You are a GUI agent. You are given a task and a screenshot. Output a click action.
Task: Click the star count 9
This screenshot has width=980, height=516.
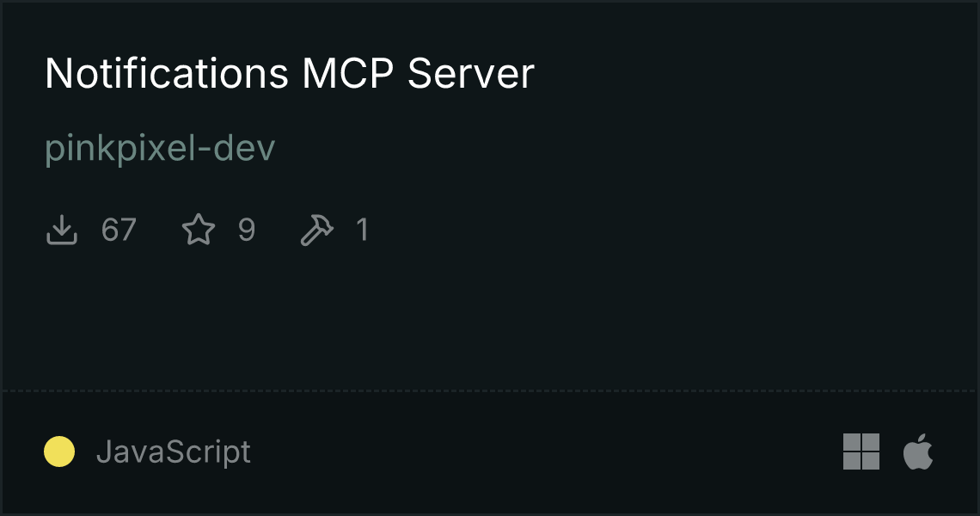(247, 230)
